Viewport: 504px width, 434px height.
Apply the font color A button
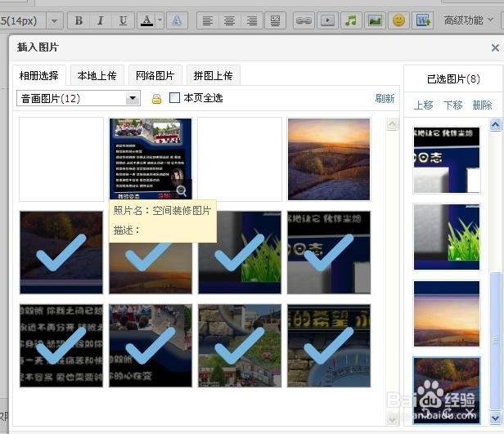(147, 20)
